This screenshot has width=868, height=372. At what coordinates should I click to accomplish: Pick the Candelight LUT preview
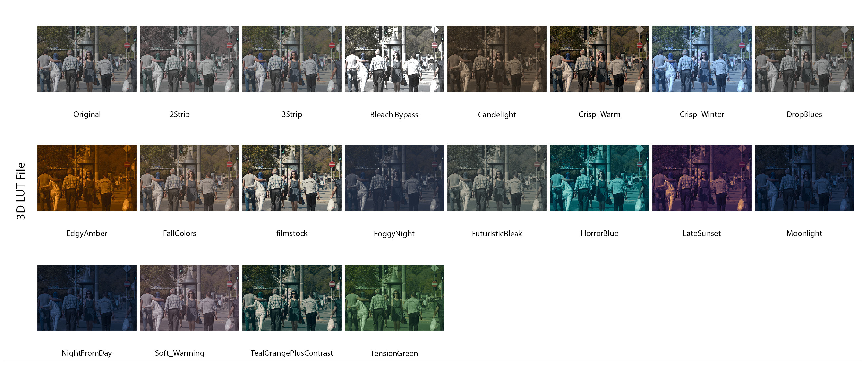pos(497,59)
